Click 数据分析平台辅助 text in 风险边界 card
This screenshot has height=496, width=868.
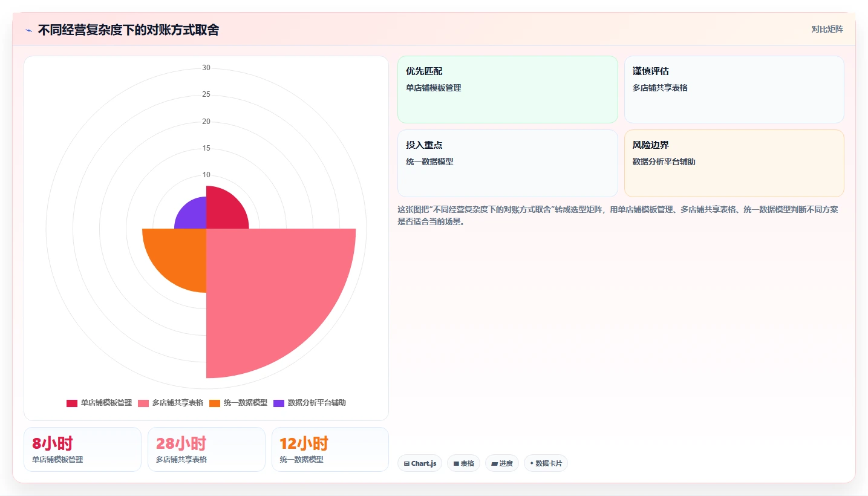tap(664, 162)
